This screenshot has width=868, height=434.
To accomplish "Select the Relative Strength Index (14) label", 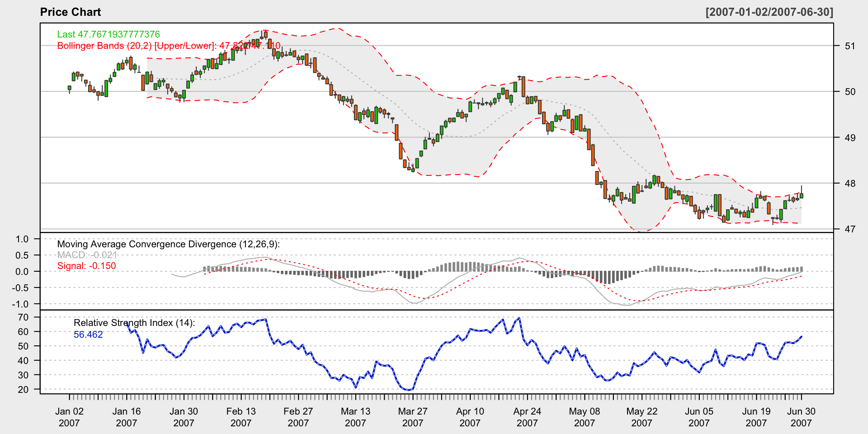I will tap(134, 323).
